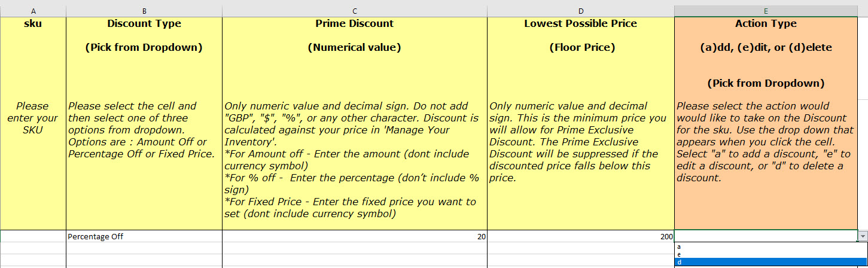
Task: Open the Action Type dropdown arrow
Action: [x=863, y=236]
